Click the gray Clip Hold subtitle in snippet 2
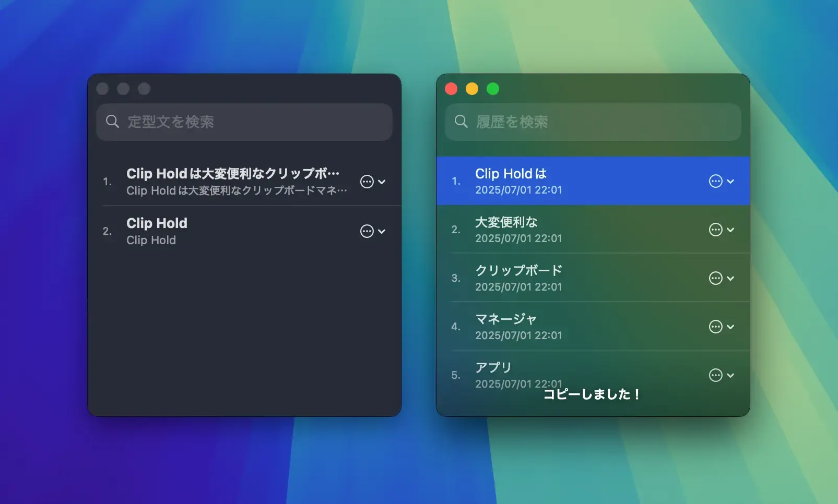 151,240
